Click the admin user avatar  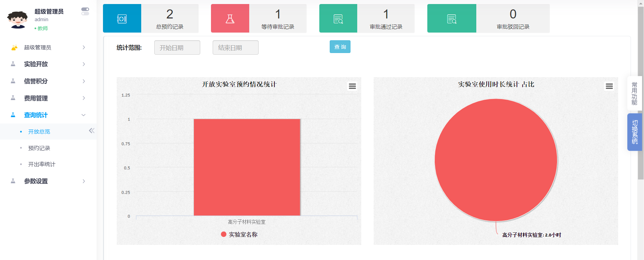(x=17, y=20)
